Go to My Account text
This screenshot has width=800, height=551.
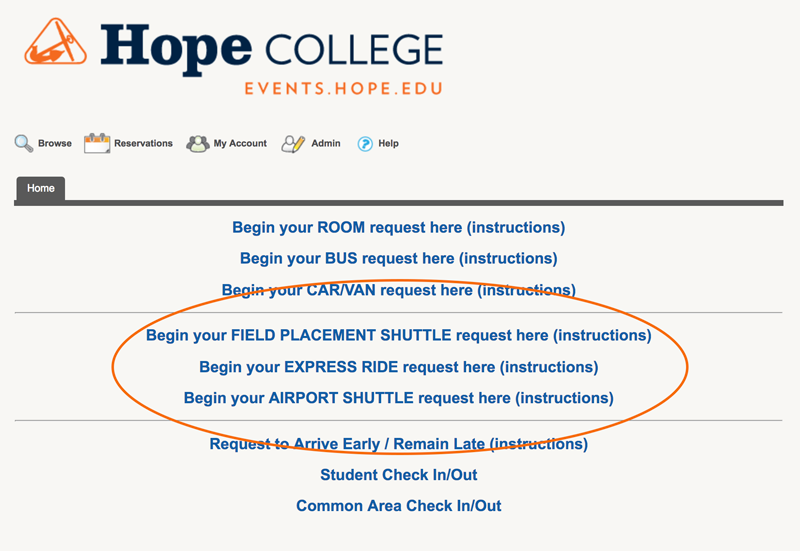[x=240, y=143]
